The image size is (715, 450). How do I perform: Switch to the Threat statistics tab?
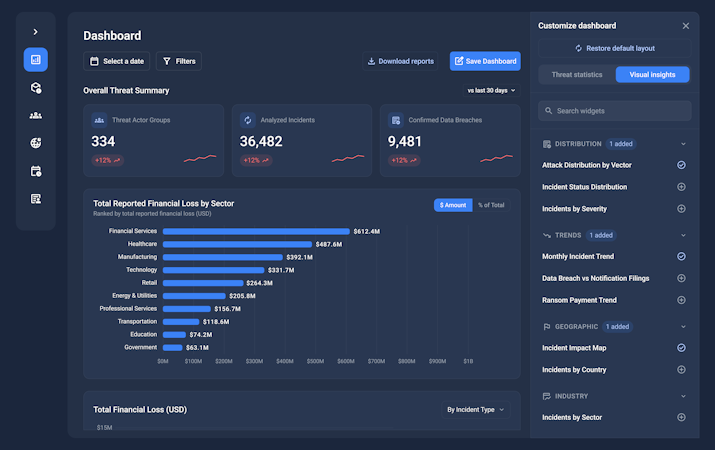pos(577,75)
